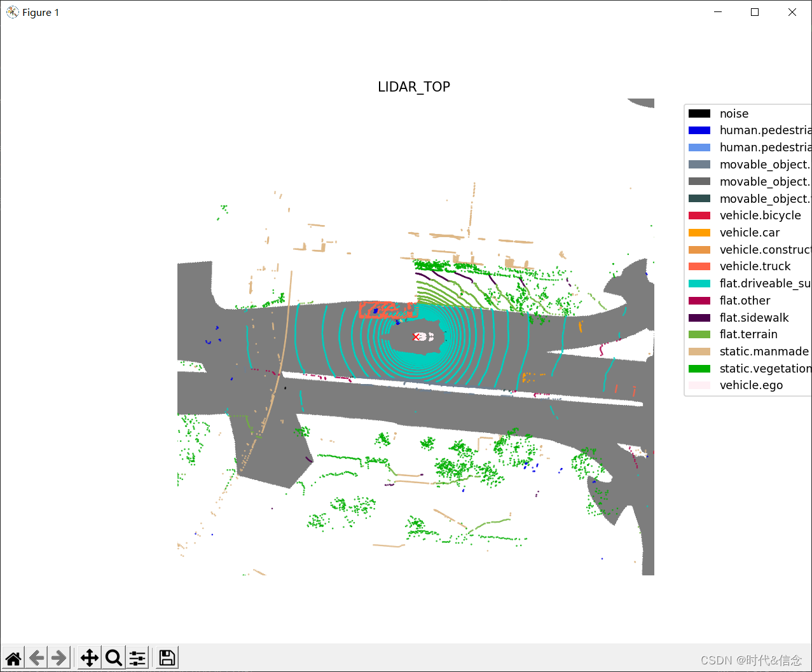The image size is (812, 672).
Task: Minimize the Figure 1 window
Action: pos(718,12)
